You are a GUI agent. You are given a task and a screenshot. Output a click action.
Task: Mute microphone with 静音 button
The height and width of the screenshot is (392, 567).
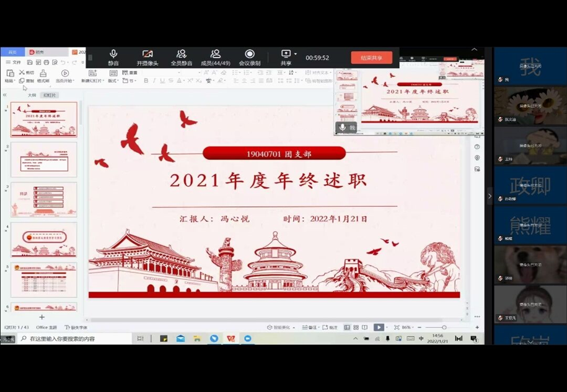pyautogui.click(x=113, y=57)
